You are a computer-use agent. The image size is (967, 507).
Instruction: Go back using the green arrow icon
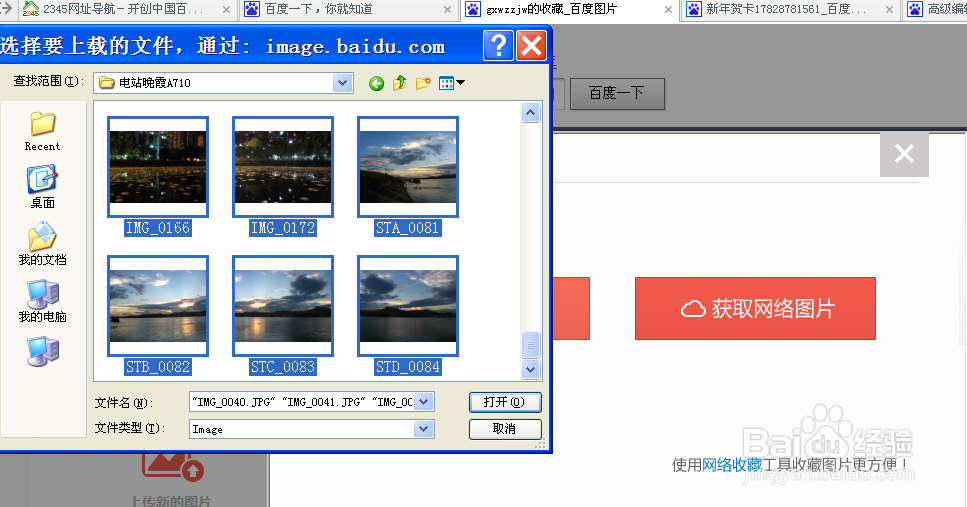376,83
